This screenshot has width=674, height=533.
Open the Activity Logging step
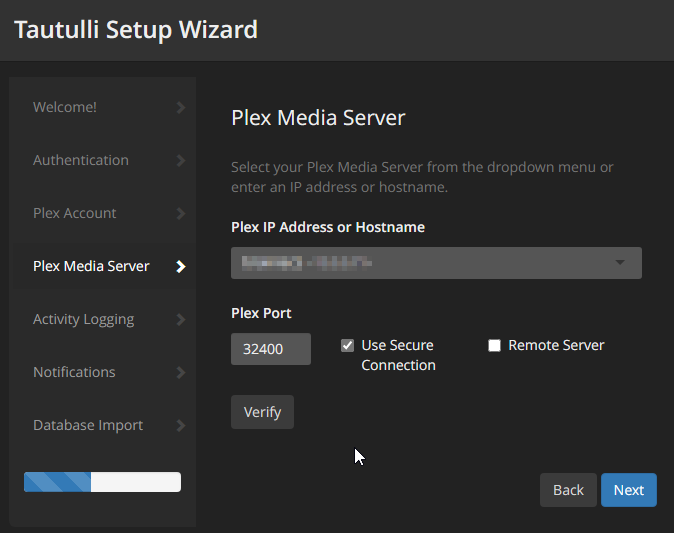[x=103, y=319]
